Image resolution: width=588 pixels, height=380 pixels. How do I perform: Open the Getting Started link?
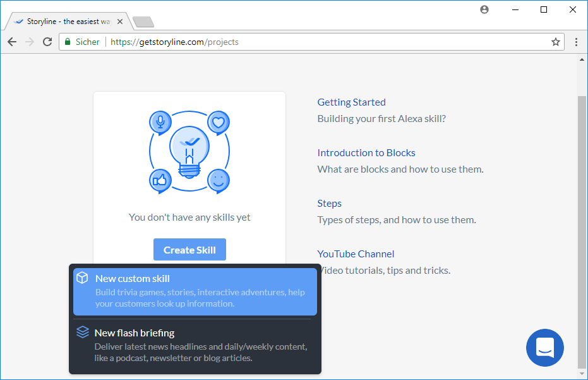click(x=351, y=102)
